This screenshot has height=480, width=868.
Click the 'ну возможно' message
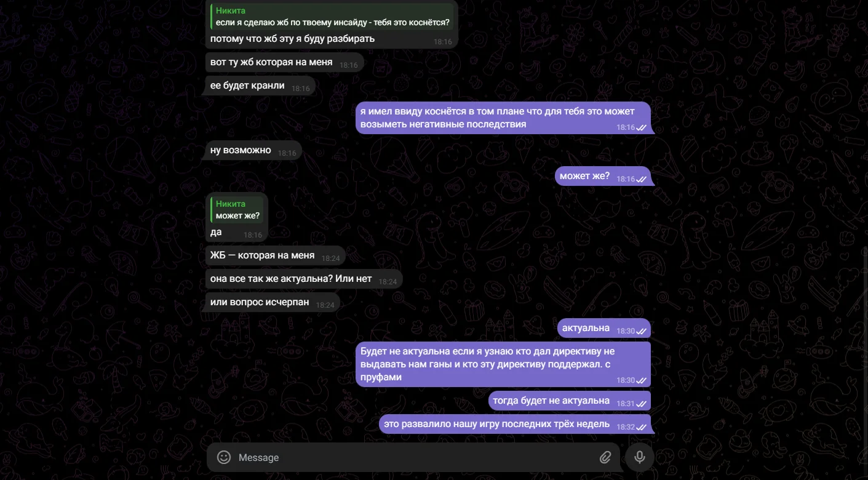point(253,150)
